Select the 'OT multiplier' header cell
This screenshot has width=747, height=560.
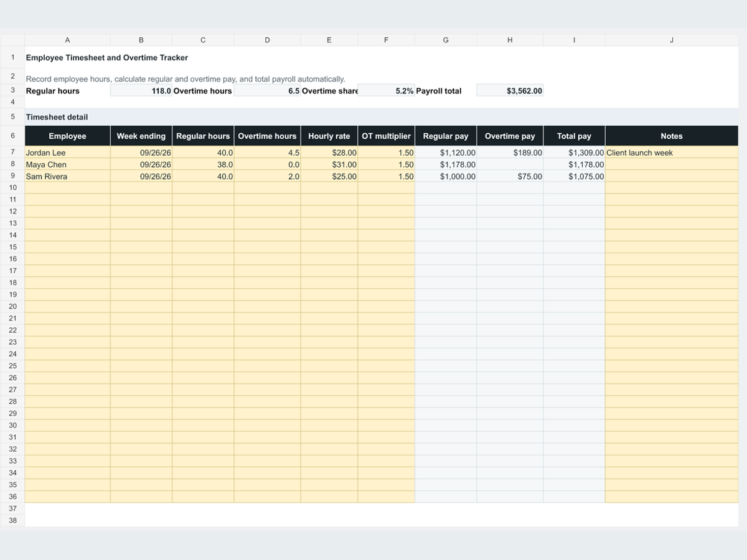tap(386, 136)
